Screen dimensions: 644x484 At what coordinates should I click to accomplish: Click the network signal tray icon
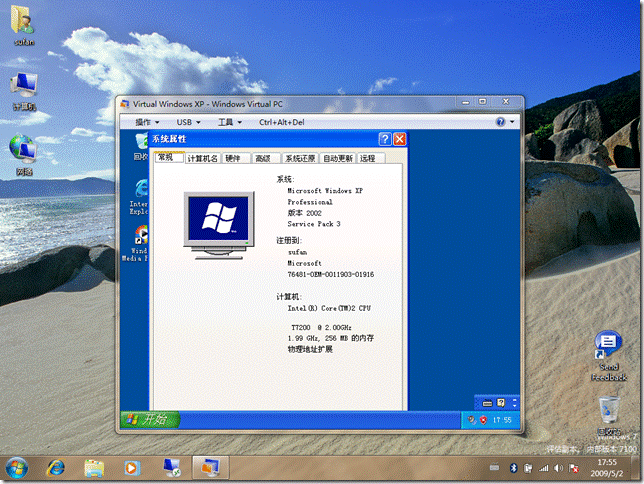tap(543, 468)
